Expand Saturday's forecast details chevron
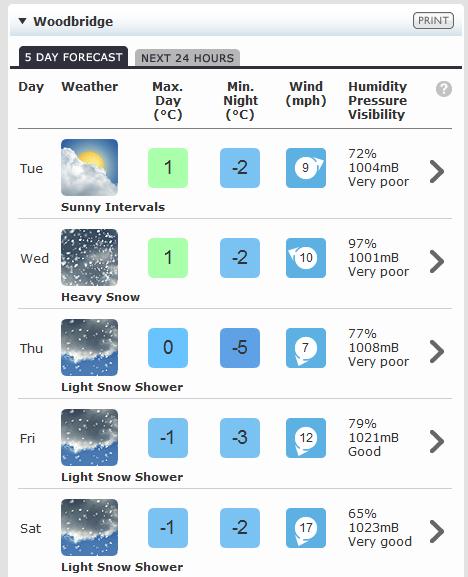The height and width of the screenshot is (577, 468). pyautogui.click(x=437, y=531)
